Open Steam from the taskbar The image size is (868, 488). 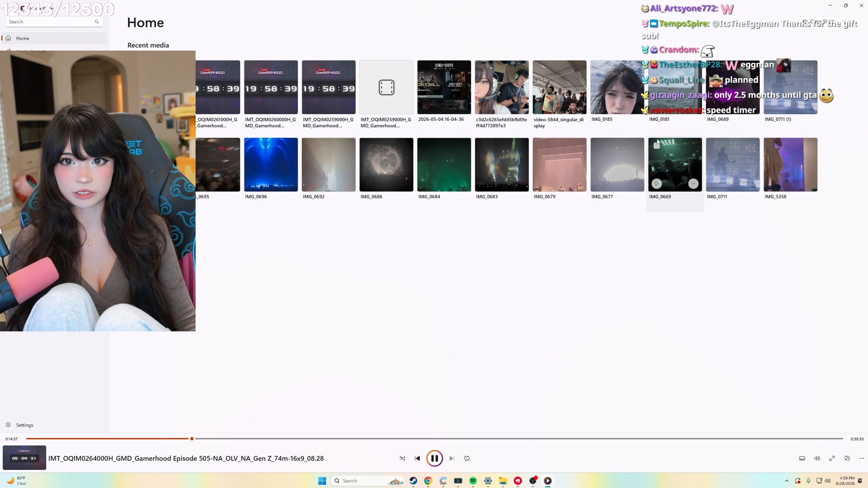413,481
